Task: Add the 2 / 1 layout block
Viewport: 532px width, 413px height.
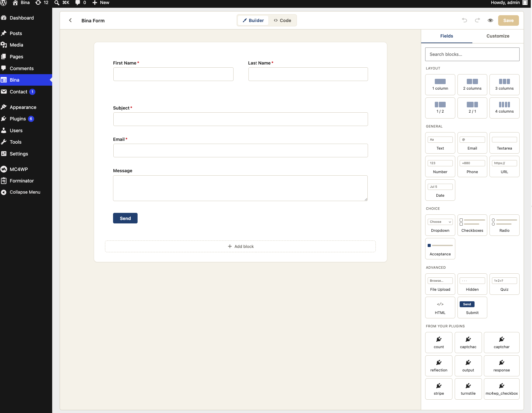Action: [x=472, y=108]
